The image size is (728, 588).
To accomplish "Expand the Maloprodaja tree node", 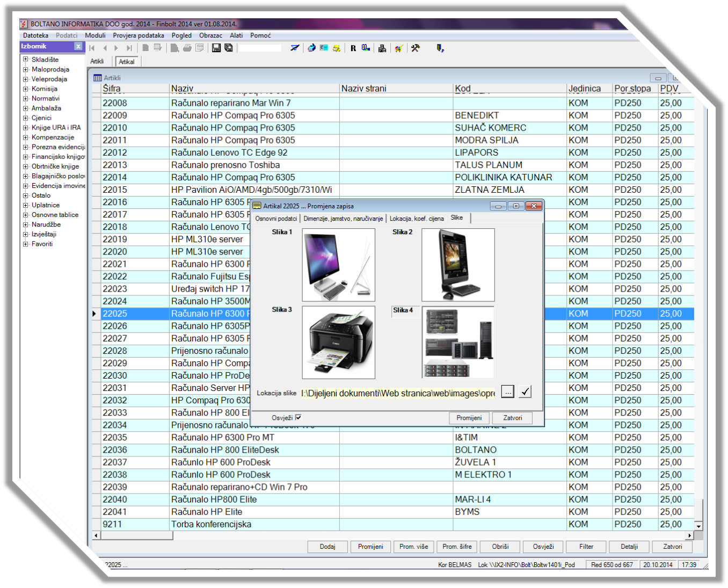I will coord(25,69).
